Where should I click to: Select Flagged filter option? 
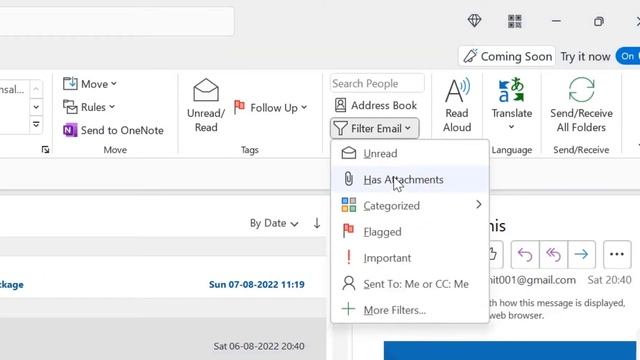(x=410, y=231)
